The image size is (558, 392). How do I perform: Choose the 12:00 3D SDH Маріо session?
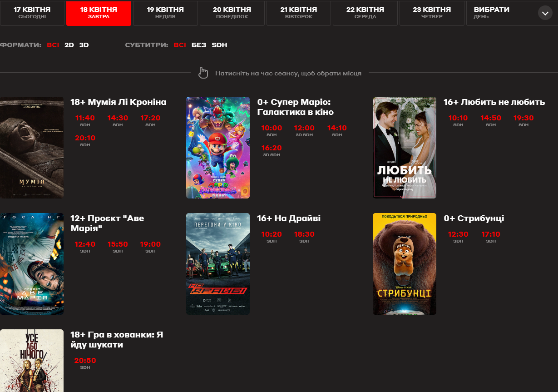[x=304, y=129]
